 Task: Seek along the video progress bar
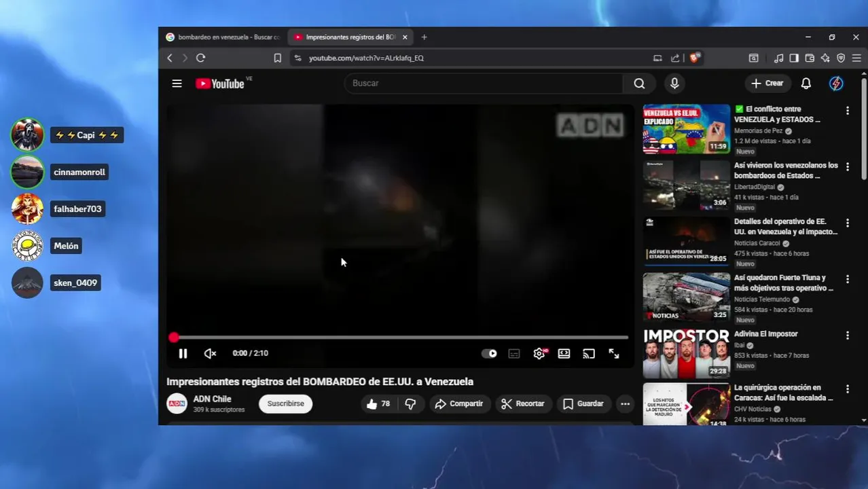(401, 337)
